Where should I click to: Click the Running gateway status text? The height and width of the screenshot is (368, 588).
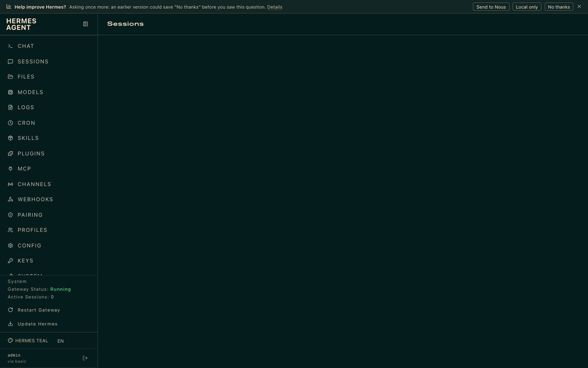60,289
